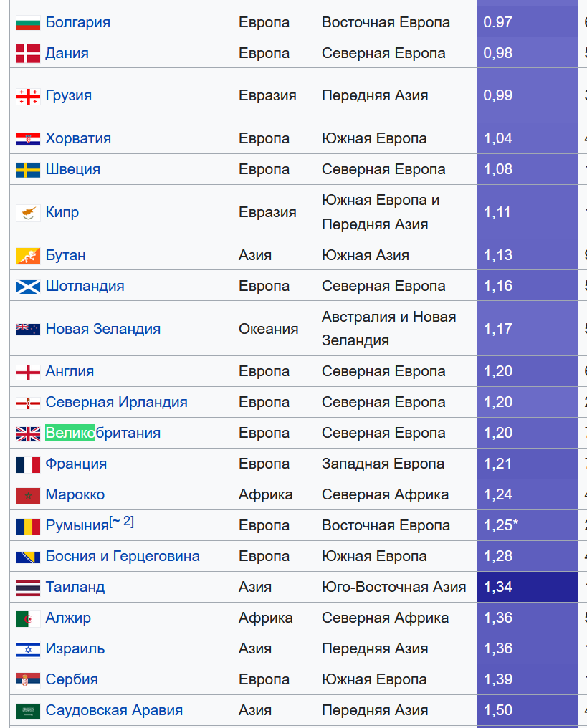The width and height of the screenshot is (587, 728).
Task: Open the Кипр country link
Action: tap(62, 212)
